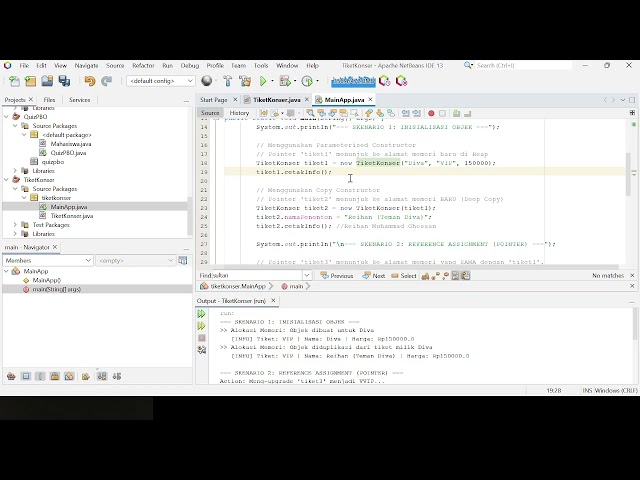The height and width of the screenshot is (480, 640).
Task: Open the Tools menu
Action: click(x=261, y=65)
